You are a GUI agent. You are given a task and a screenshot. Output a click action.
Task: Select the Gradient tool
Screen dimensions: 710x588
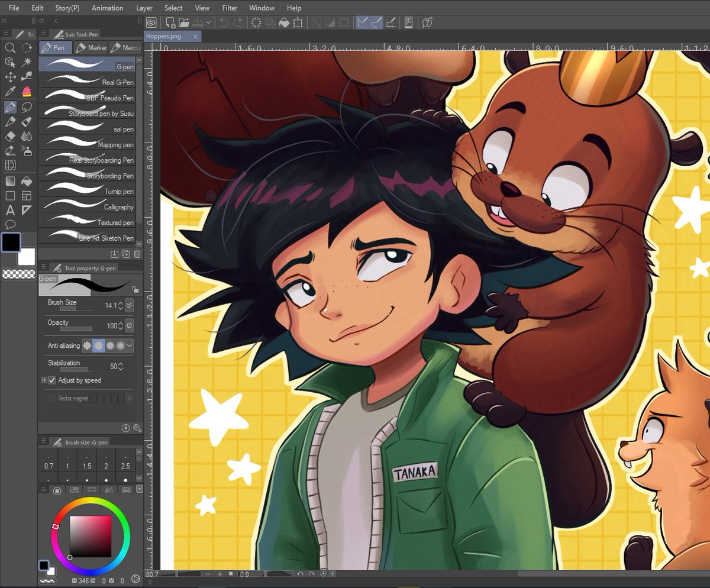(x=10, y=181)
